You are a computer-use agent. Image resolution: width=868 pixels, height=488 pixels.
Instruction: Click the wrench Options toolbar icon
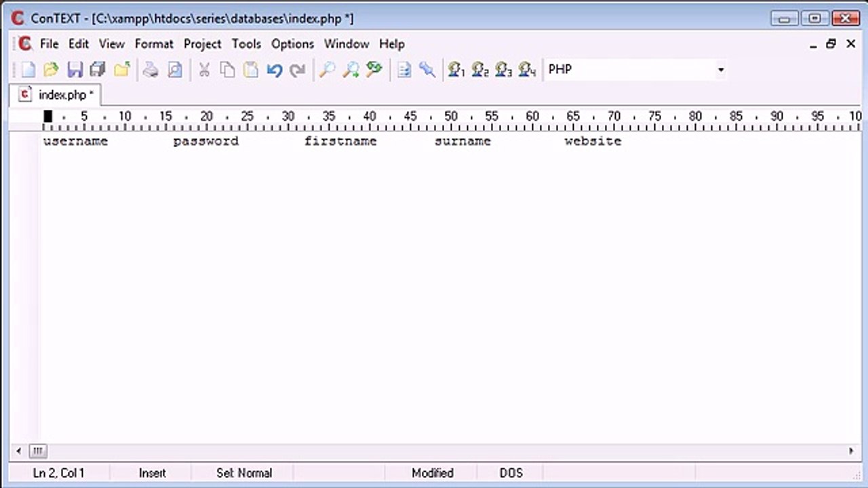click(427, 69)
